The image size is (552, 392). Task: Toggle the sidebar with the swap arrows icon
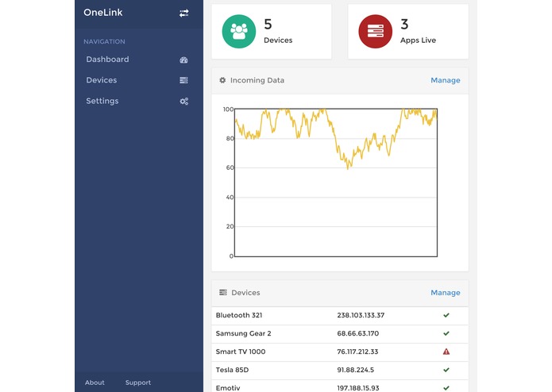click(183, 13)
